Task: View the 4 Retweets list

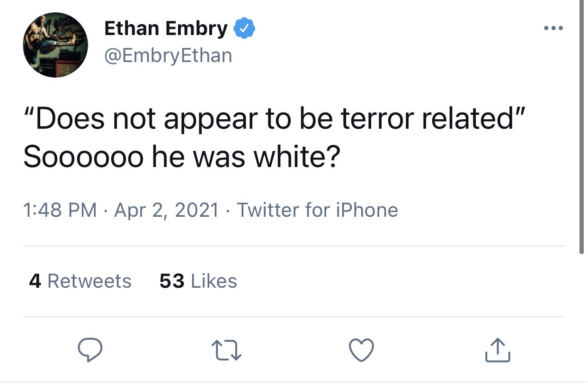Action: tap(80, 281)
